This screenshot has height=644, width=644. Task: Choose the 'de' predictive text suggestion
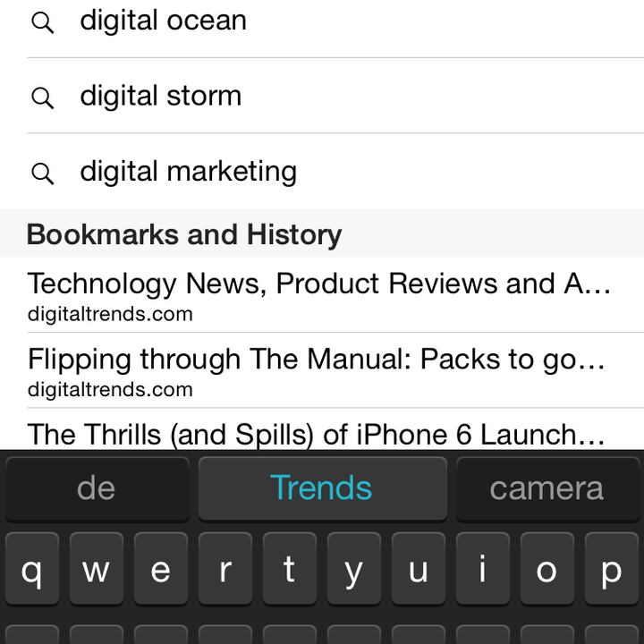[x=97, y=488]
